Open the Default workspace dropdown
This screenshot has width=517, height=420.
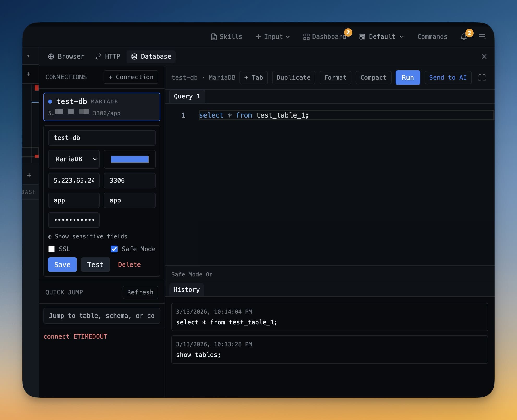click(x=381, y=36)
